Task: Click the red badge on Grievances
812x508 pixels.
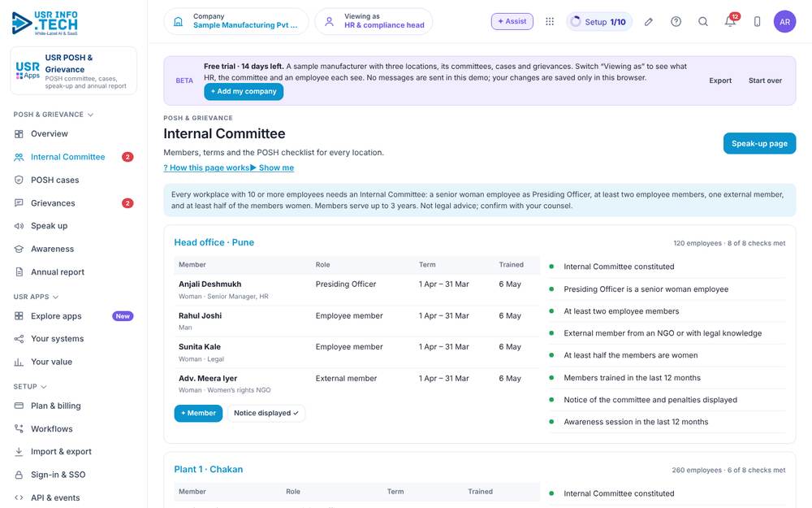Action: (127, 203)
